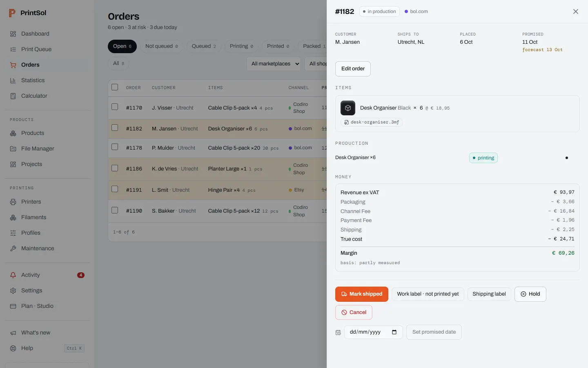Click the Statistics chart icon

point(13,81)
